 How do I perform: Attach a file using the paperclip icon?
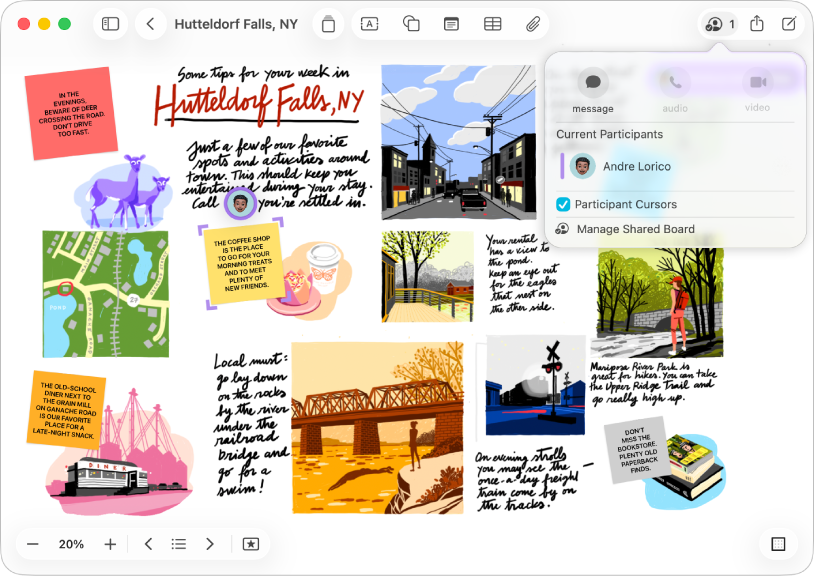pos(533,23)
